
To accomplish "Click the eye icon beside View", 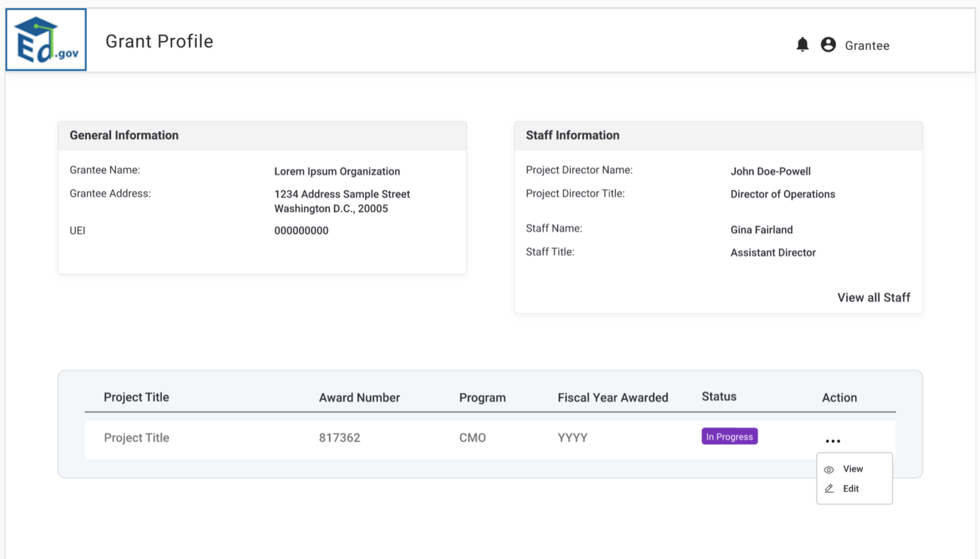I will pos(828,470).
